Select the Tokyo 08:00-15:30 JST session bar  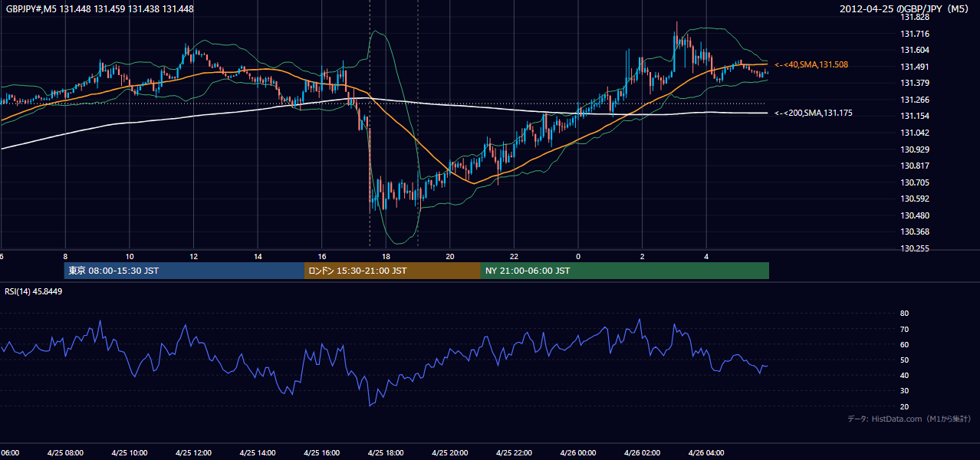[184, 271]
